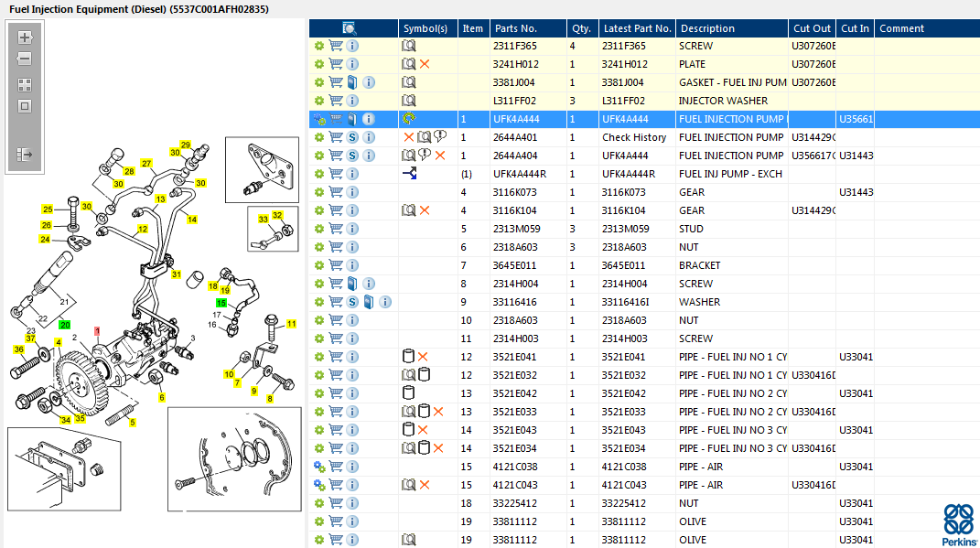Click the Qty. column header

pyautogui.click(x=583, y=28)
